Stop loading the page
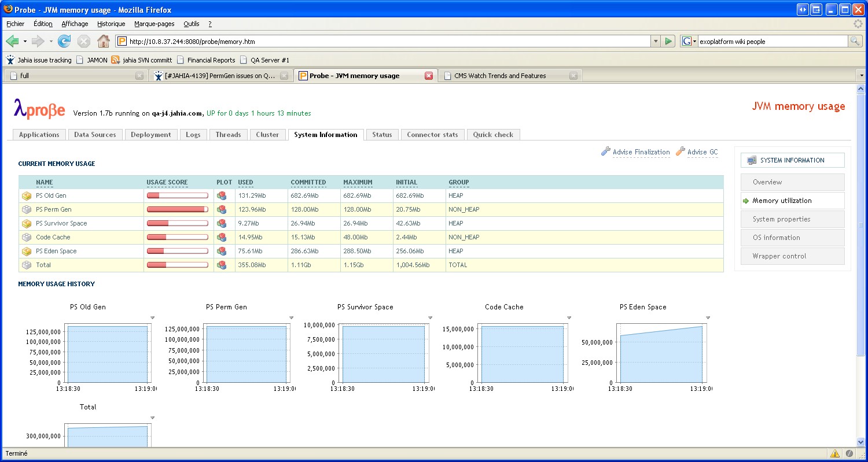Image resolution: width=868 pixels, height=462 pixels. click(84, 41)
